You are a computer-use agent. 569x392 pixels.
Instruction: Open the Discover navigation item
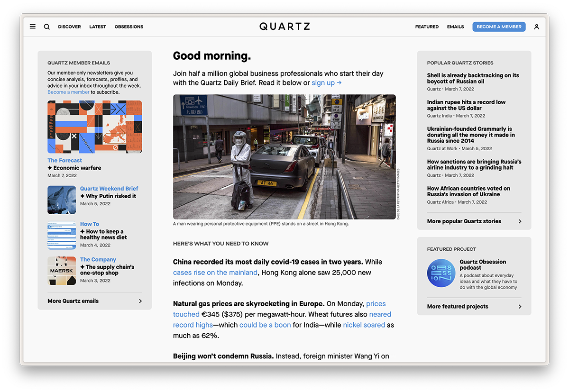pyautogui.click(x=70, y=27)
